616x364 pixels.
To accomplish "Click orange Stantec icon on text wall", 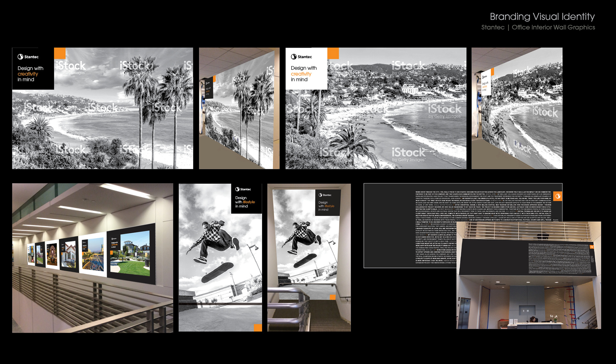I will click(x=558, y=196).
